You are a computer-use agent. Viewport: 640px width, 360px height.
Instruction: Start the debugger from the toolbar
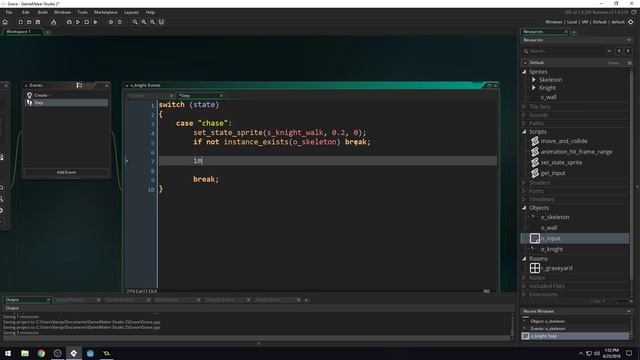pyautogui.click(x=69, y=22)
